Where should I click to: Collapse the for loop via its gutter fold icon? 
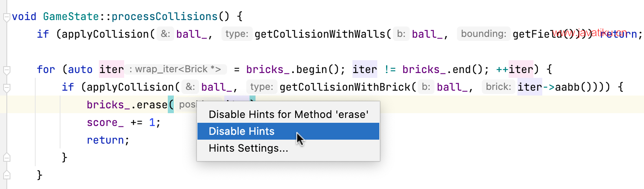[6, 71]
